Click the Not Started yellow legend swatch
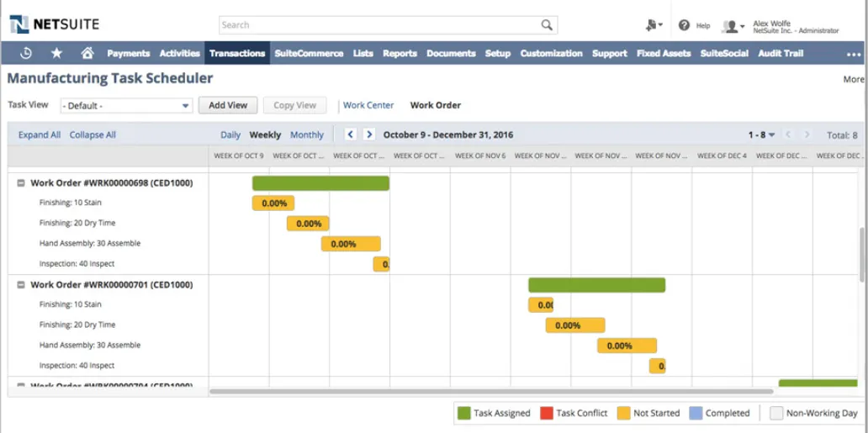Image resolution: width=868 pixels, height=433 pixels. (x=623, y=413)
